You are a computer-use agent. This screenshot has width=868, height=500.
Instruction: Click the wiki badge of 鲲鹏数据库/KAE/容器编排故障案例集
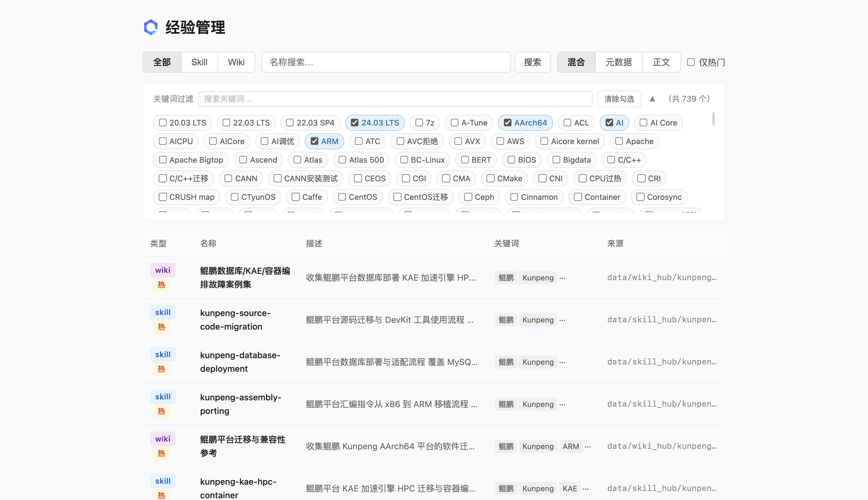162,270
